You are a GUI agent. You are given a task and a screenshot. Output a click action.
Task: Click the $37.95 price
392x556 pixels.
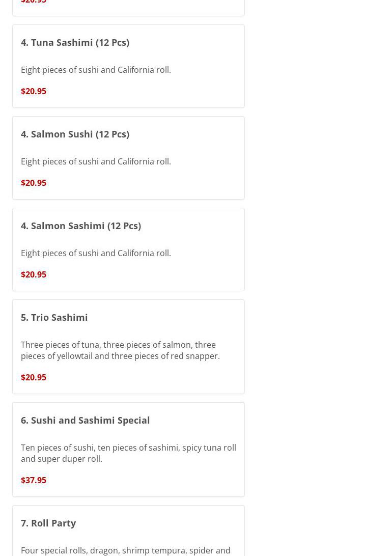34,480
